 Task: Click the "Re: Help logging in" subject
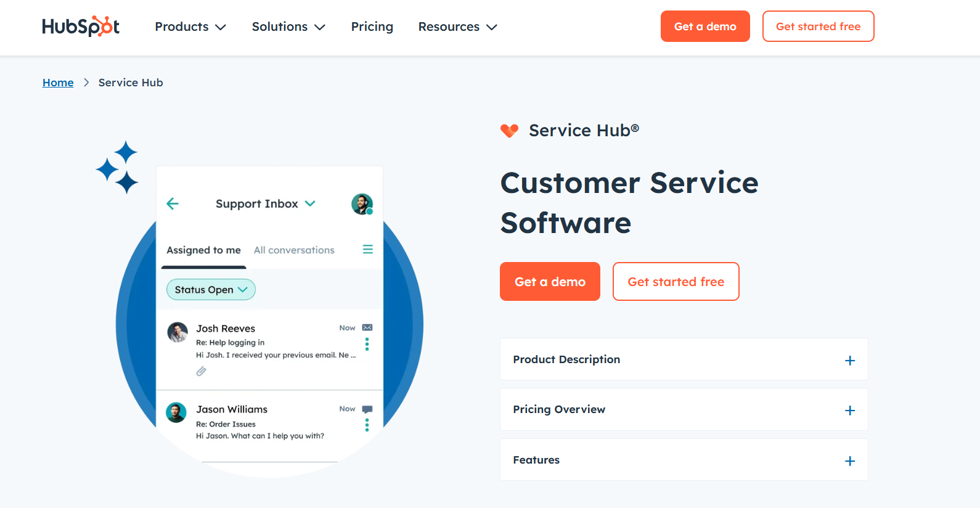point(230,343)
